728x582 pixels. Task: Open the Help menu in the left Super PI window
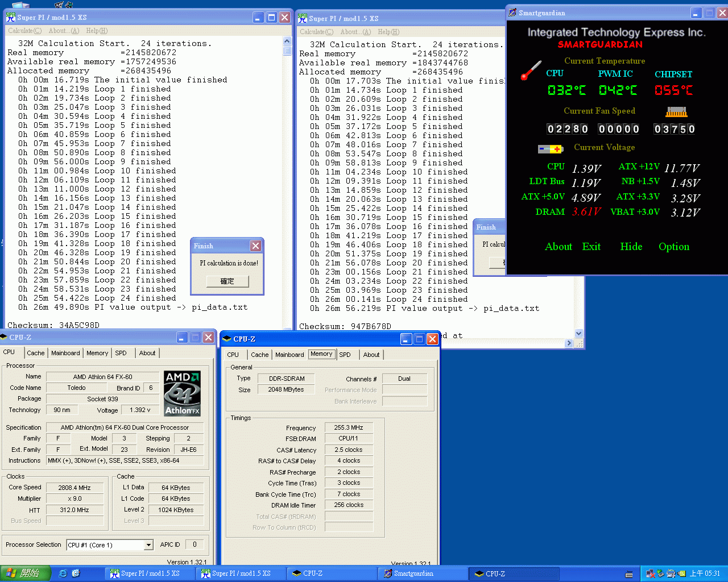tap(97, 31)
